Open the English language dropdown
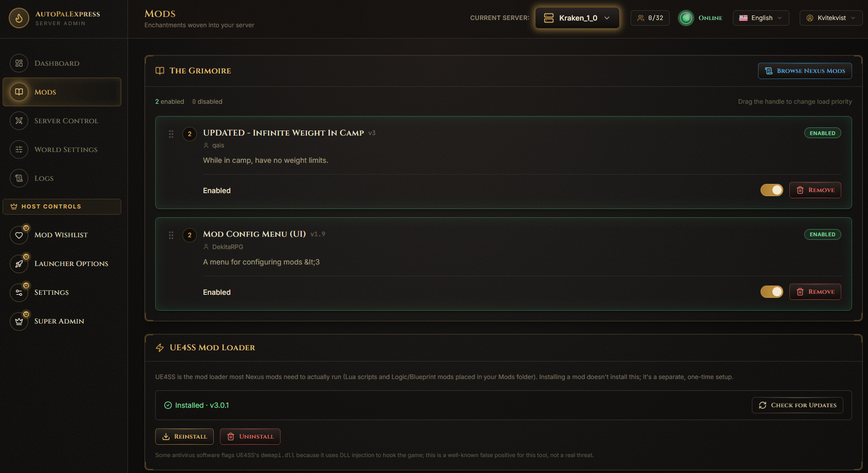 coord(761,18)
